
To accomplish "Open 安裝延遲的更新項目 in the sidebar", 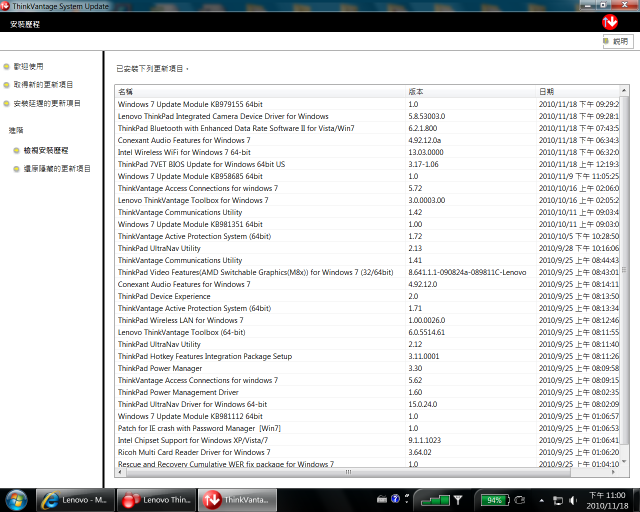I will click(47, 103).
